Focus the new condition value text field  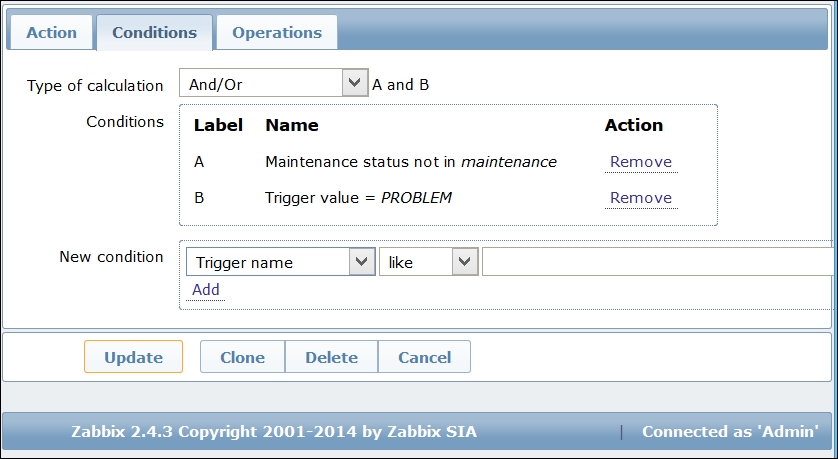tap(658, 262)
